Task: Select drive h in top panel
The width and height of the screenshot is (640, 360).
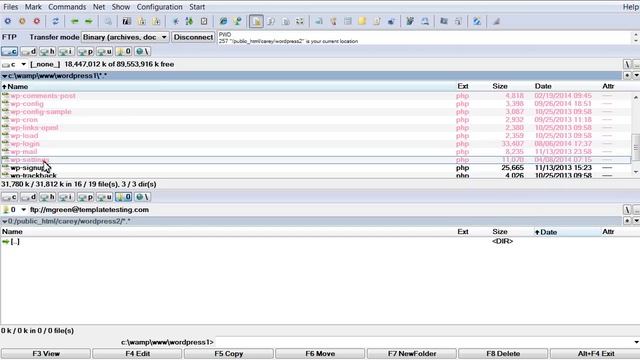Action: (47, 51)
